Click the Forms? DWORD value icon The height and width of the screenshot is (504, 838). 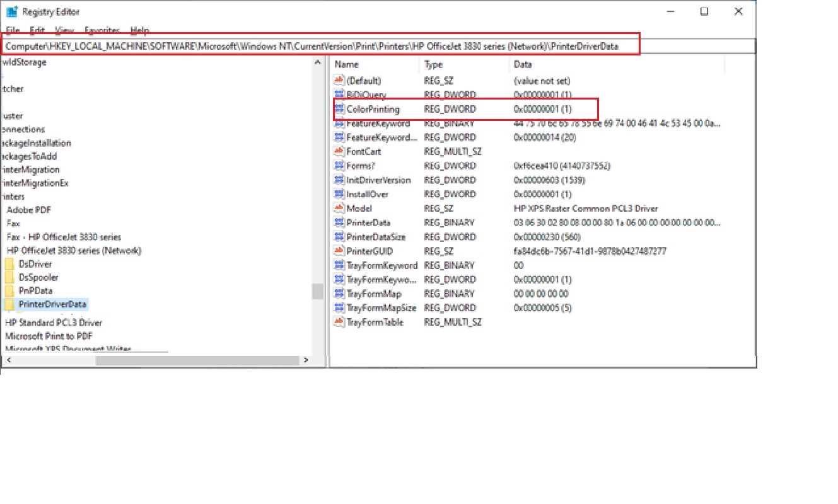pos(339,166)
